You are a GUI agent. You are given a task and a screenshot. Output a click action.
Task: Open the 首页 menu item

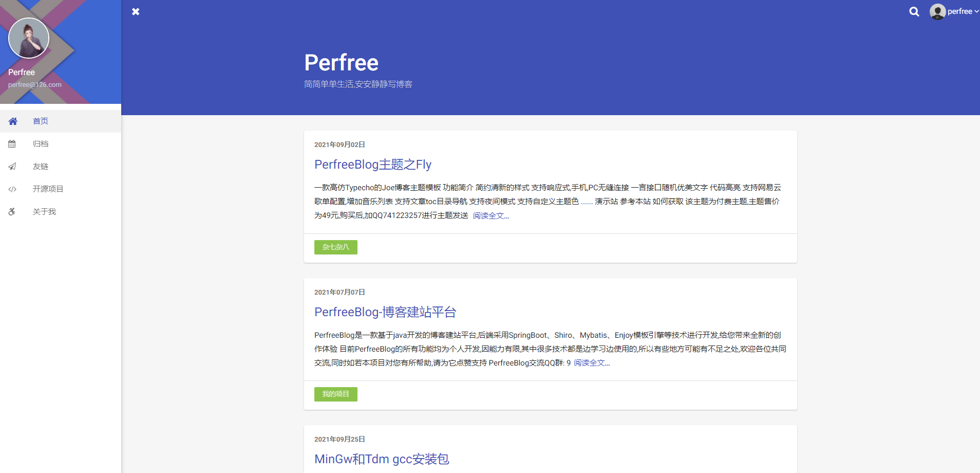click(61, 121)
